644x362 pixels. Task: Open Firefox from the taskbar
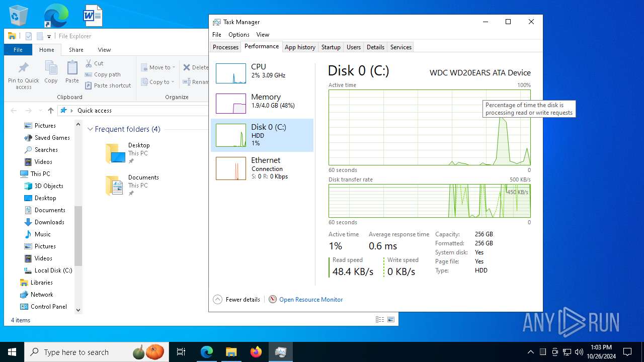[256, 352]
